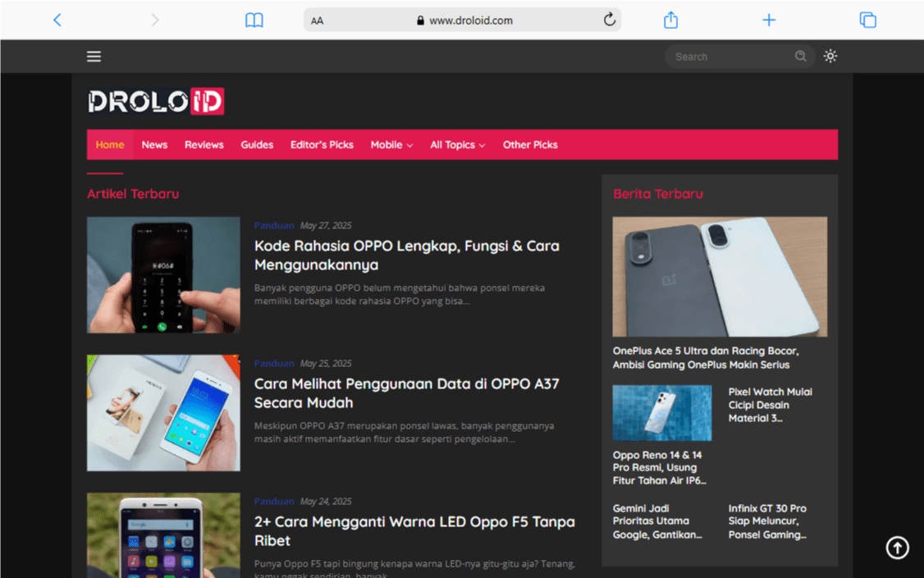Screen dimensions: 924x578
Task: Click the Panduan tag dated May 25, 2025
Action: [x=274, y=364]
